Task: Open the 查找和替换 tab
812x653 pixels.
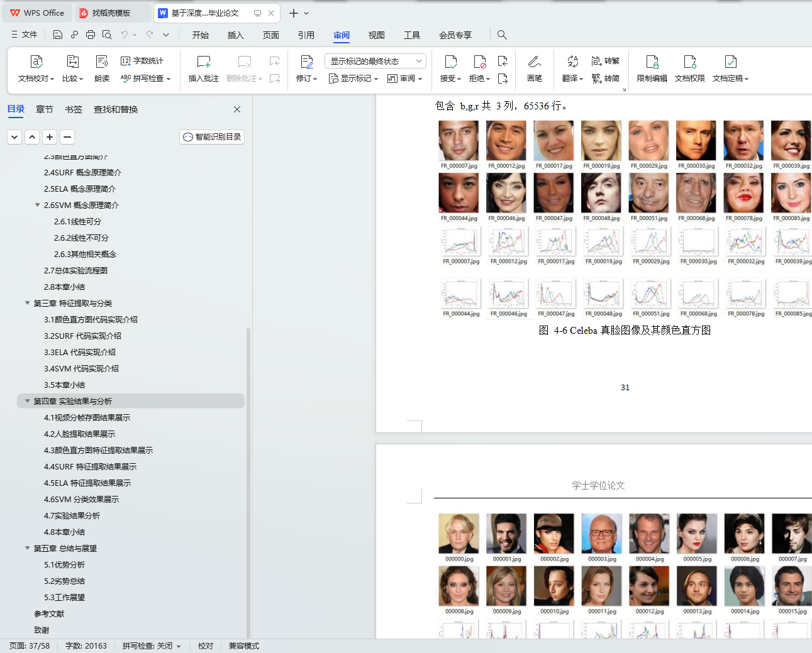Action: (x=116, y=109)
